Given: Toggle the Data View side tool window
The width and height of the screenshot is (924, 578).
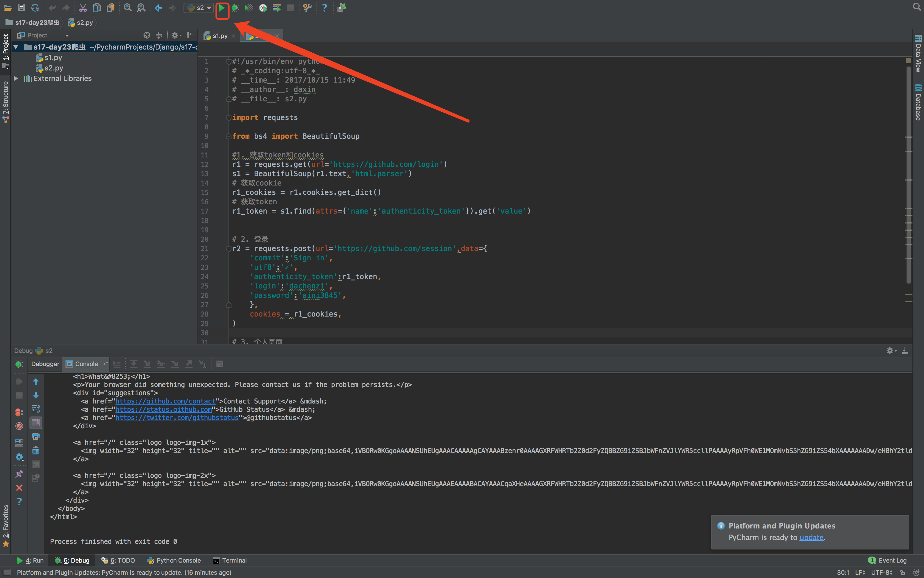Looking at the screenshot, I should tap(918, 53).
